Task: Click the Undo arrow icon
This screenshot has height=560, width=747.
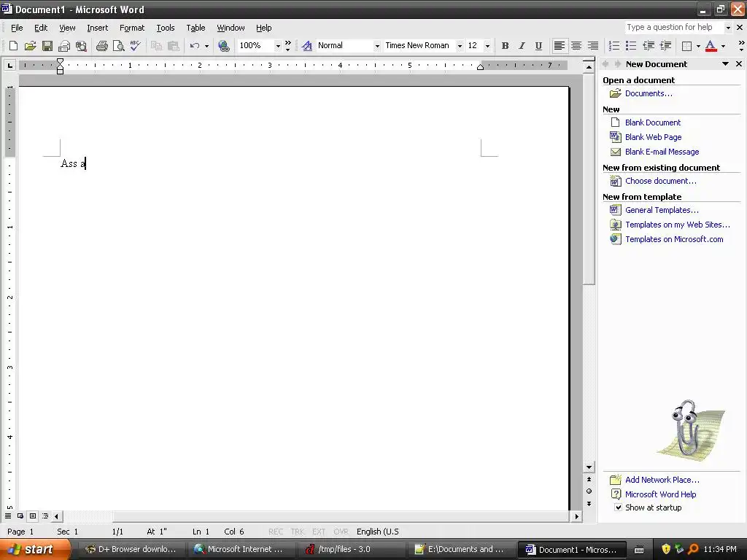Action: (194, 46)
